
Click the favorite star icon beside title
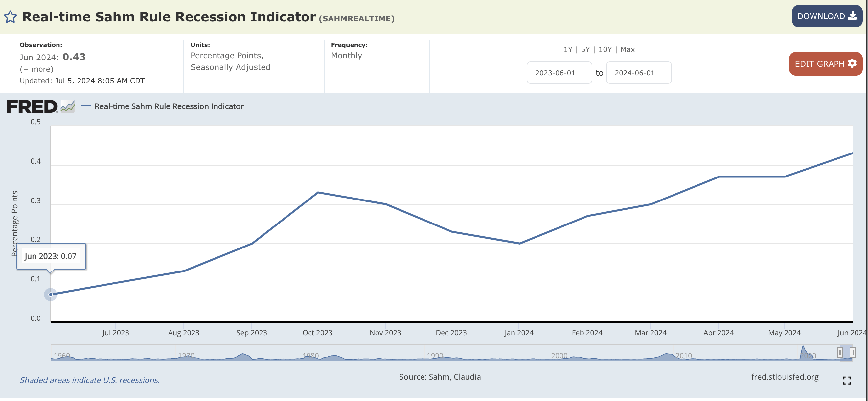click(10, 17)
